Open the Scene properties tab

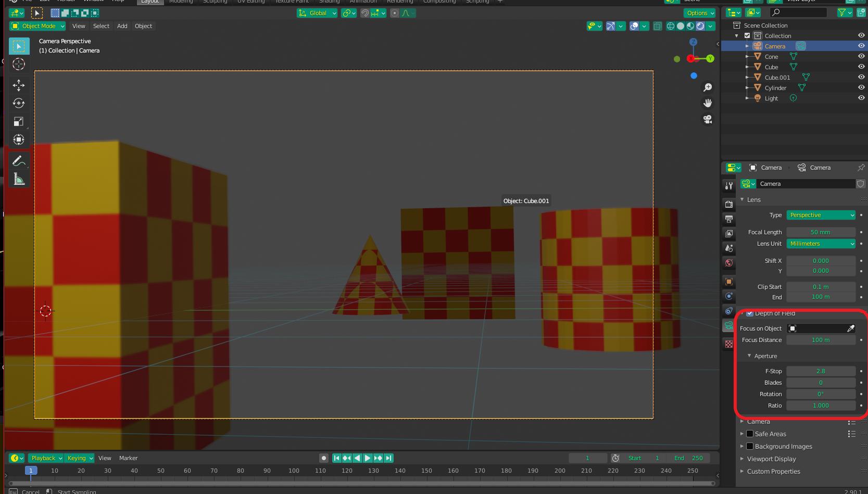coord(729,248)
